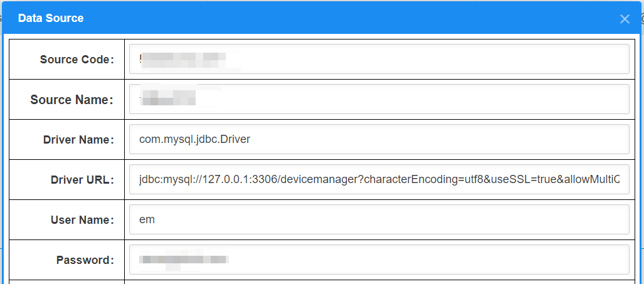Image resolution: width=644 pixels, height=284 pixels.
Task: Place cursor on the 'em' username text
Action: [147, 220]
